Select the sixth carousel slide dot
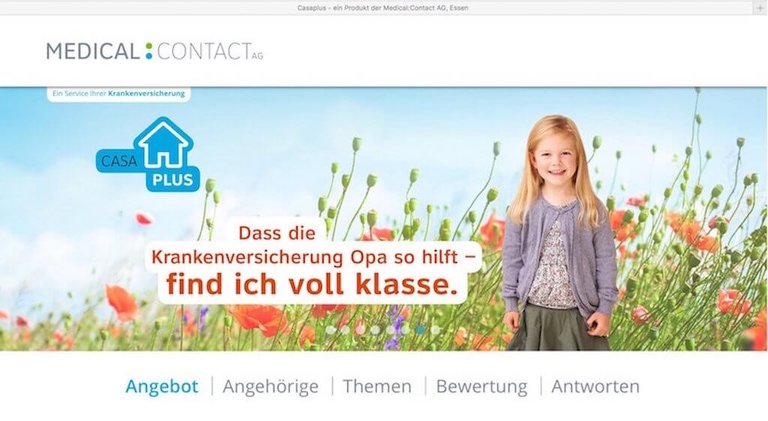Image resolution: width=768 pixels, height=421 pixels. [405, 330]
